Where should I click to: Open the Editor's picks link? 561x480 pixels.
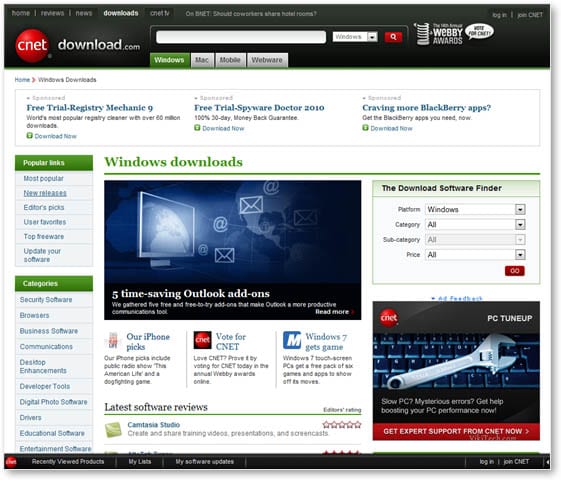click(44, 207)
